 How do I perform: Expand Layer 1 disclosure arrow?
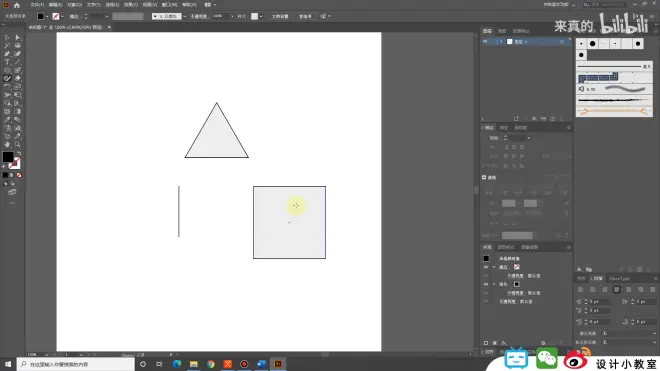[x=501, y=42]
